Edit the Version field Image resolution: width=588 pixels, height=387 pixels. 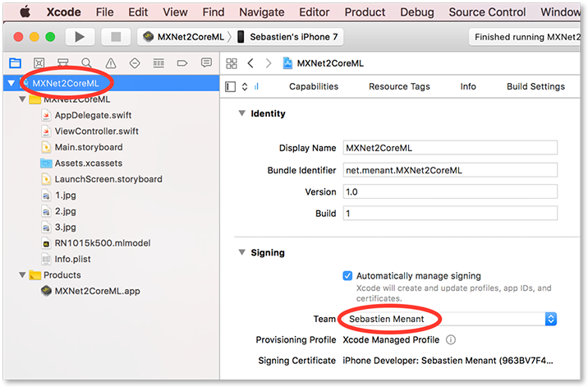pos(450,191)
